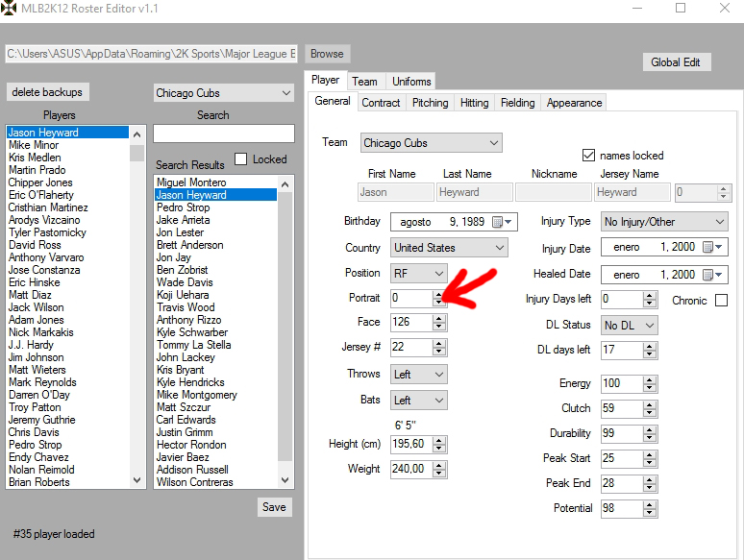This screenshot has width=744, height=560.
Task: Select Javier Baez in Search Results
Action: click(183, 457)
